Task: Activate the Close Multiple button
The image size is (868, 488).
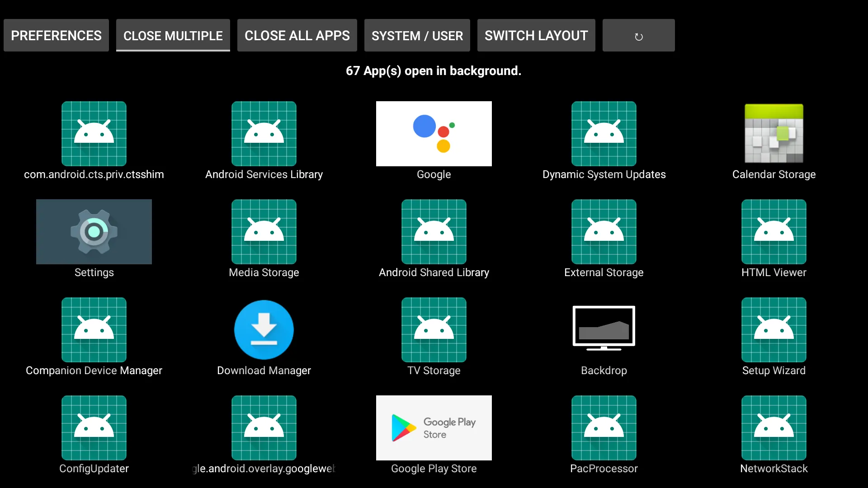Action: (x=173, y=35)
